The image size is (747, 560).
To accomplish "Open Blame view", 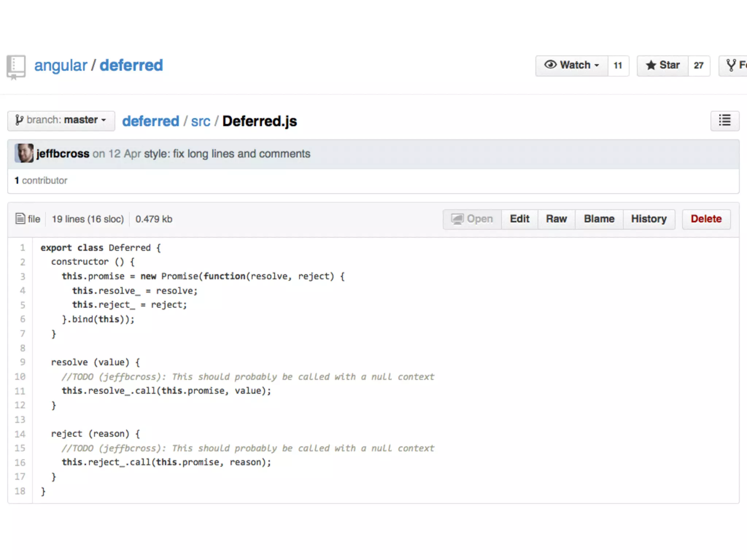I will 599,219.
